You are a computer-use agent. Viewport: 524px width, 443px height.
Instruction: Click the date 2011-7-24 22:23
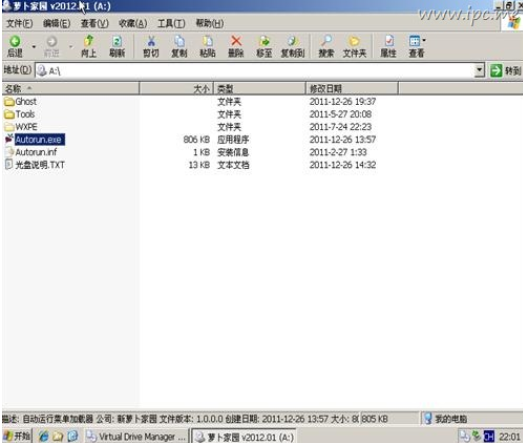(x=340, y=127)
